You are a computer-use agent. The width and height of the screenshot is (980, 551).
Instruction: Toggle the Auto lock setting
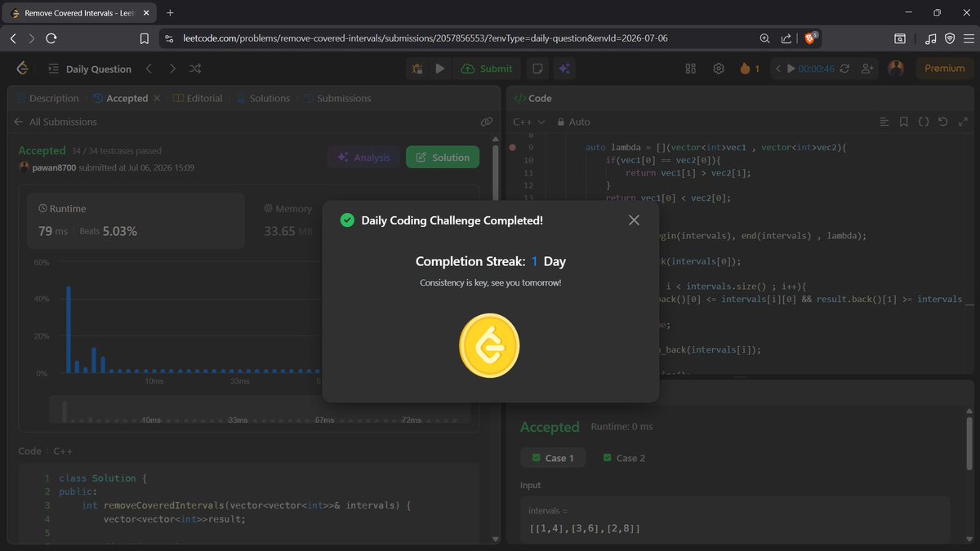tap(573, 122)
